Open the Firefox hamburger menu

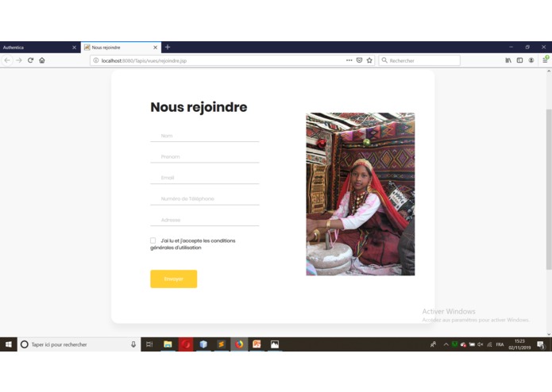pos(545,60)
